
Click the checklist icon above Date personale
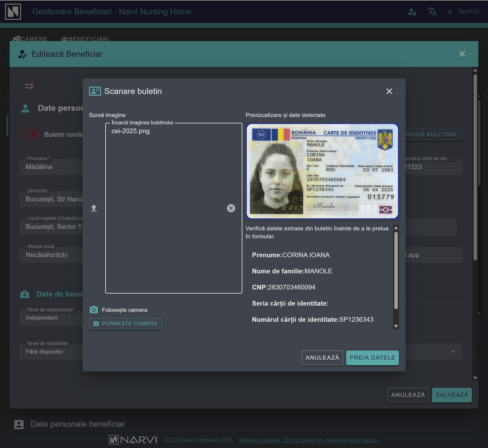pyautogui.click(x=29, y=86)
